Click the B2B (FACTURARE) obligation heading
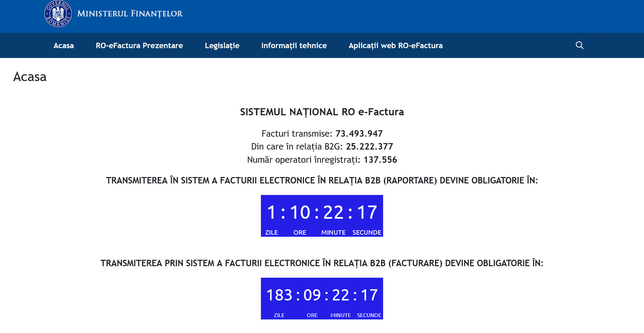 tap(322, 263)
